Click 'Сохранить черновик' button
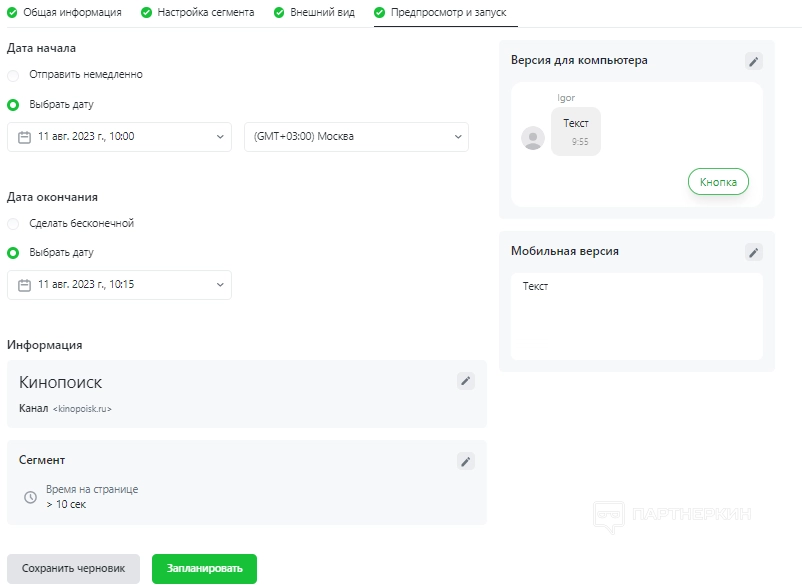802x586 pixels. click(73, 568)
